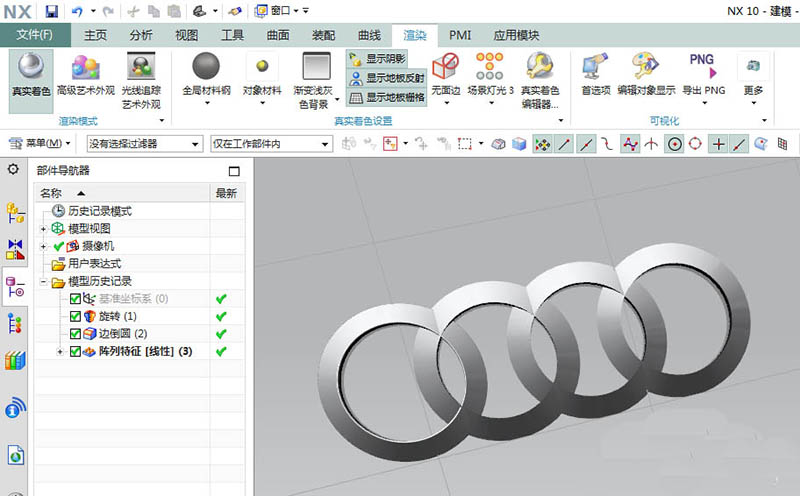Open constraint navigator sidebar tab
This screenshot has width=800, height=496.
click(x=15, y=249)
